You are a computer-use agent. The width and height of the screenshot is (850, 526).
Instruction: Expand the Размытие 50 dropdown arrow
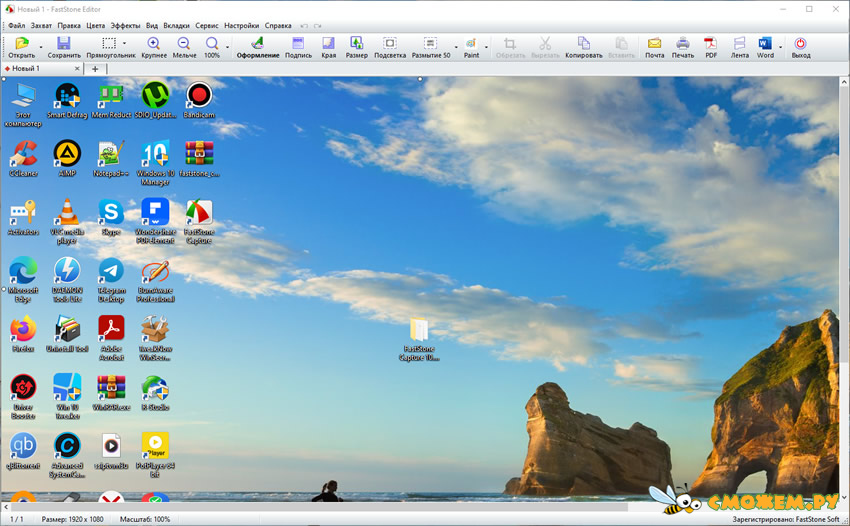[456, 47]
